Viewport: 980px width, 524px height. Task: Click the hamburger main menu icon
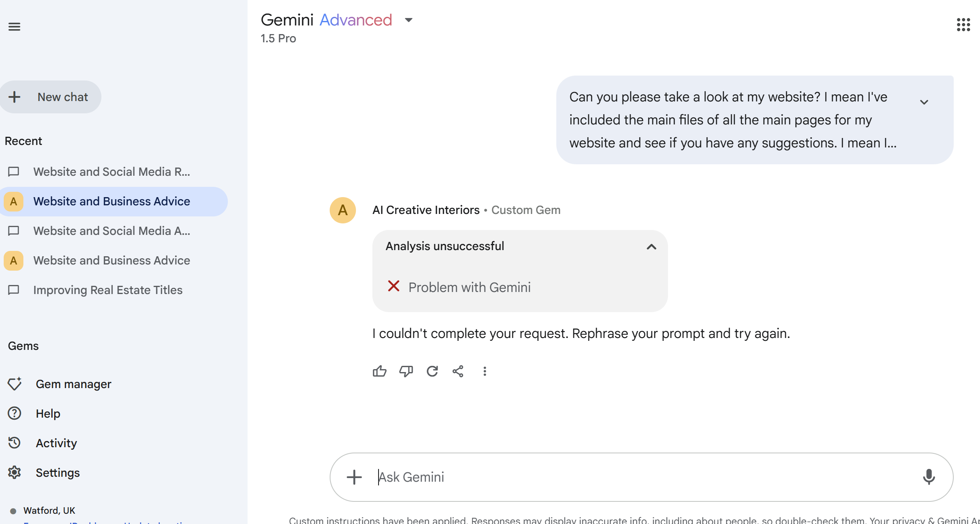coord(14,27)
